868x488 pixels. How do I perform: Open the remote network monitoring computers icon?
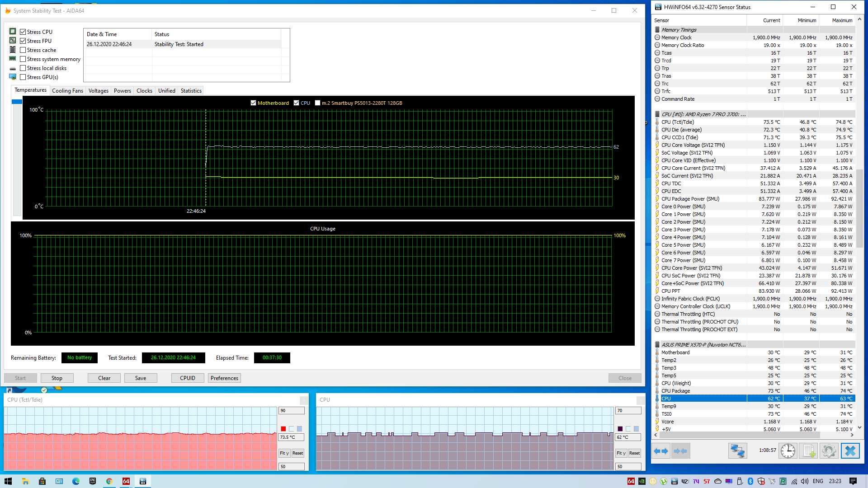click(x=737, y=451)
